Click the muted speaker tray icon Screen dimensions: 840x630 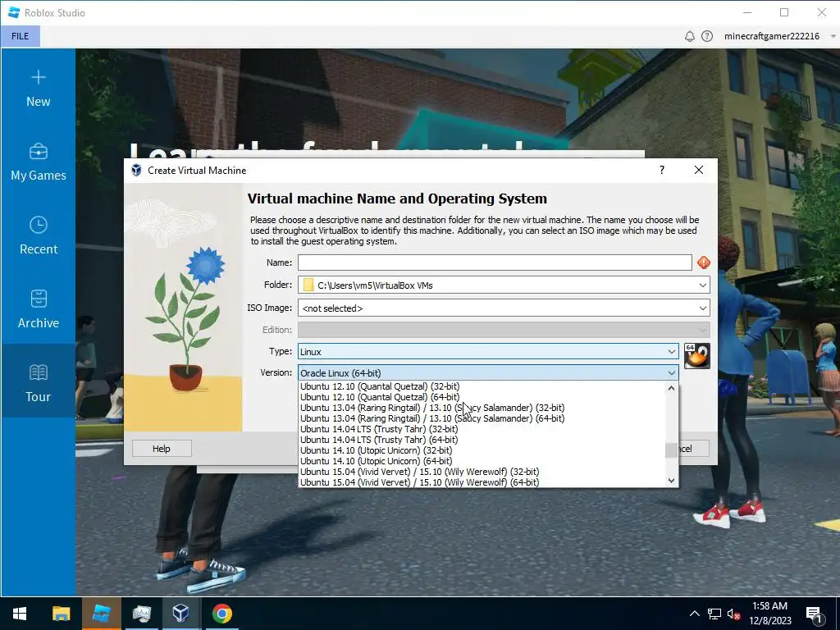click(x=733, y=614)
